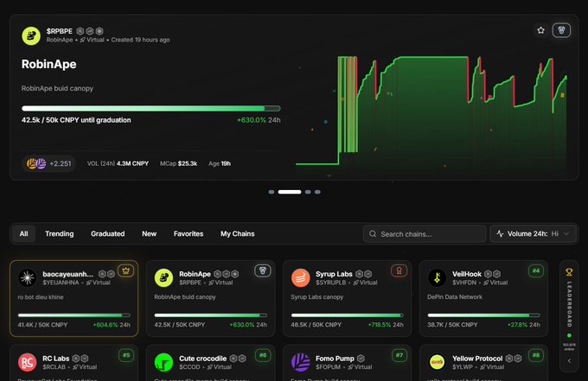Open Cute crocodile card title

[202, 359]
